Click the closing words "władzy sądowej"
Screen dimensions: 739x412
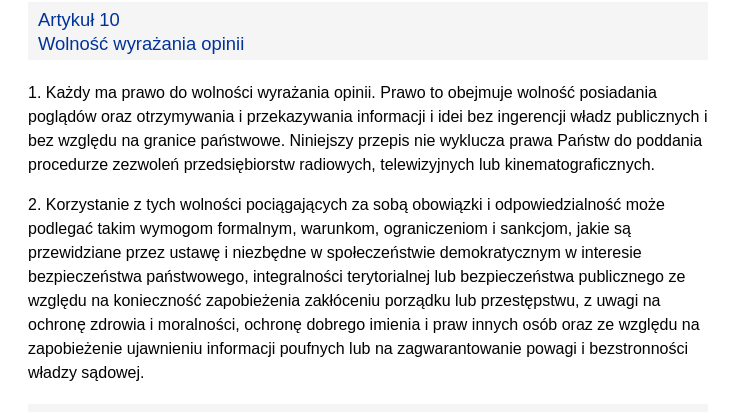(86, 372)
